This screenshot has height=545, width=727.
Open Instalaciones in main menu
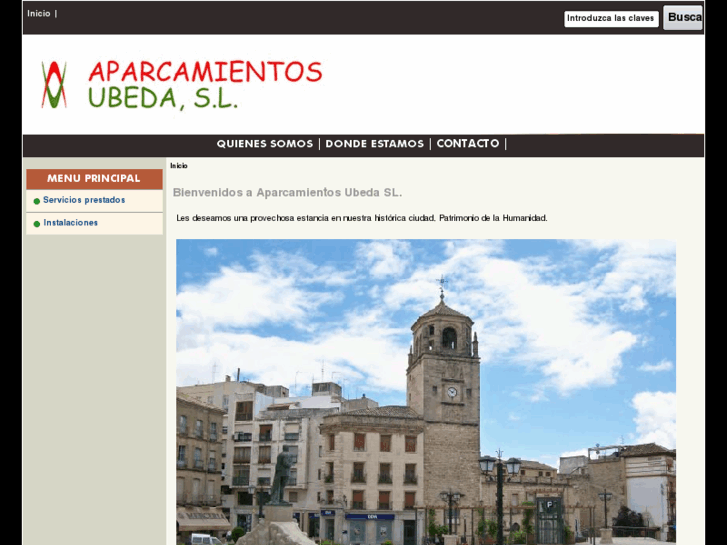[70, 223]
